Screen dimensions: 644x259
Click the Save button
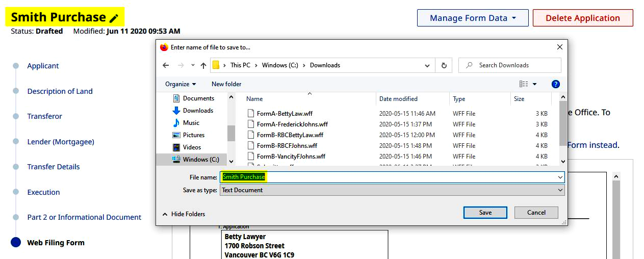pos(485,213)
